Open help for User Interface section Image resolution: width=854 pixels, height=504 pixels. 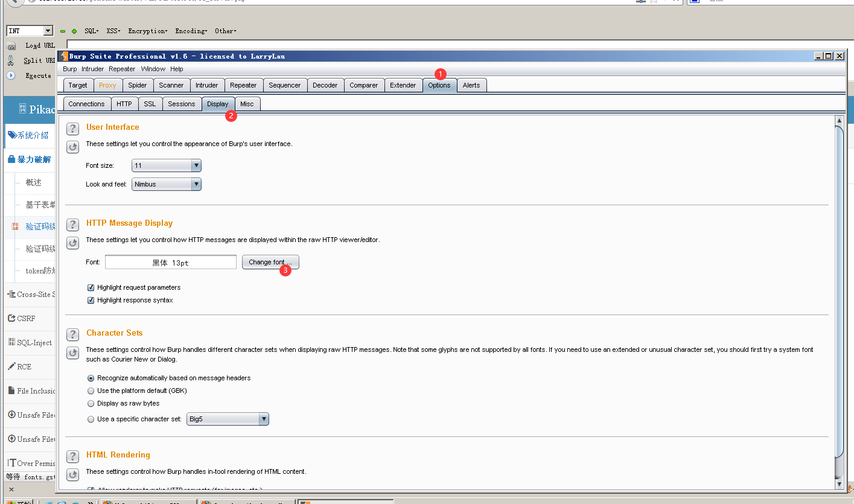click(72, 128)
